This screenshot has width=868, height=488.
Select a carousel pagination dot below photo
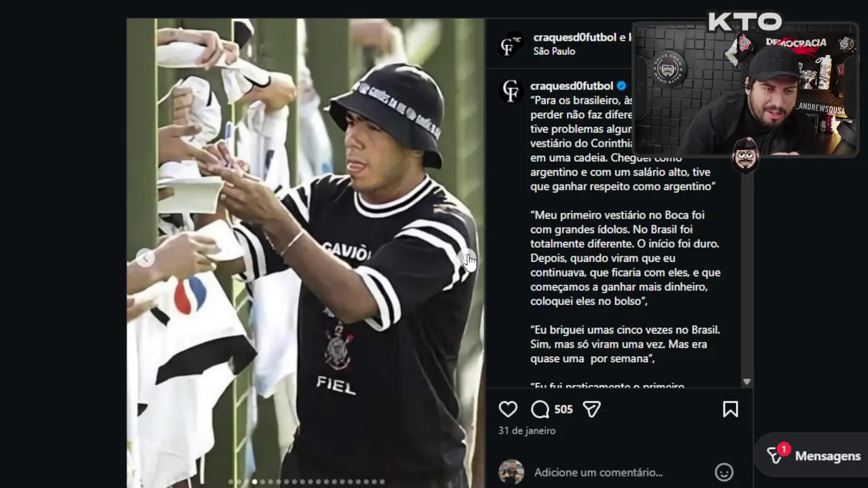[254, 482]
